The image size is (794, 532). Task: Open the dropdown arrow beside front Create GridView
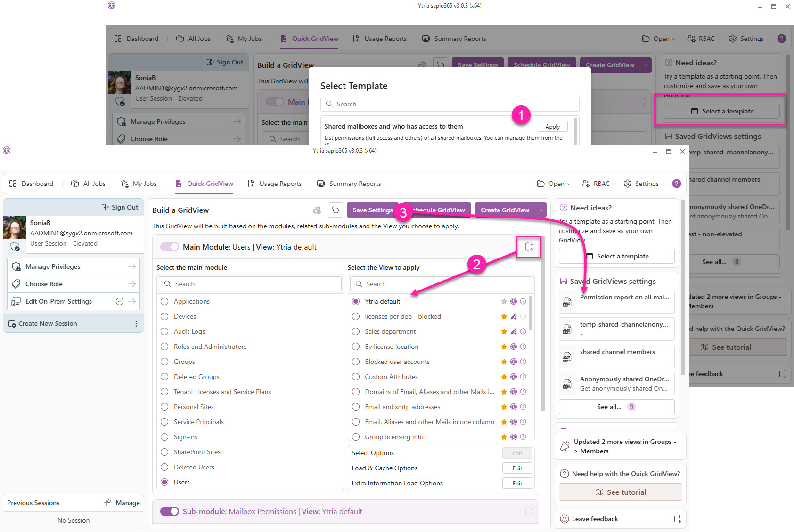coord(541,210)
